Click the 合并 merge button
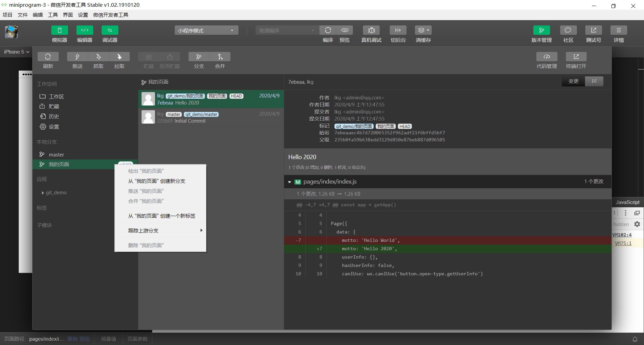Viewport: 644px width, 345px height. (x=220, y=57)
